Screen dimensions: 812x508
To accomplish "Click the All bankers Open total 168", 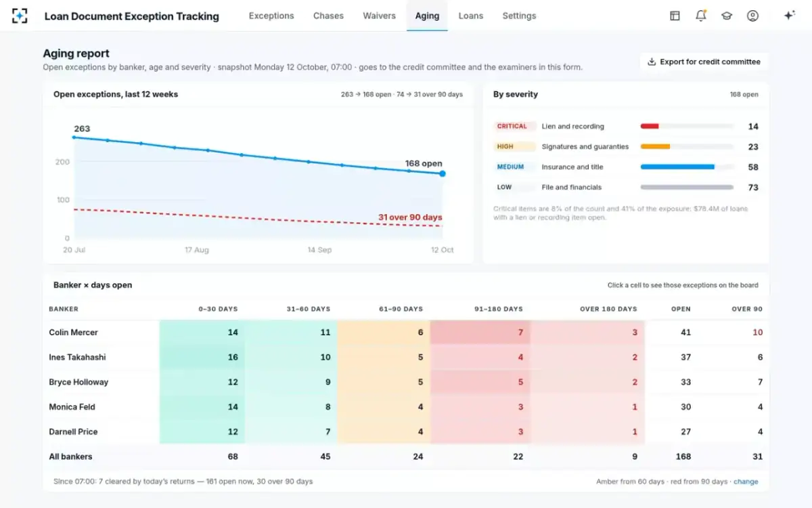I will (683, 457).
